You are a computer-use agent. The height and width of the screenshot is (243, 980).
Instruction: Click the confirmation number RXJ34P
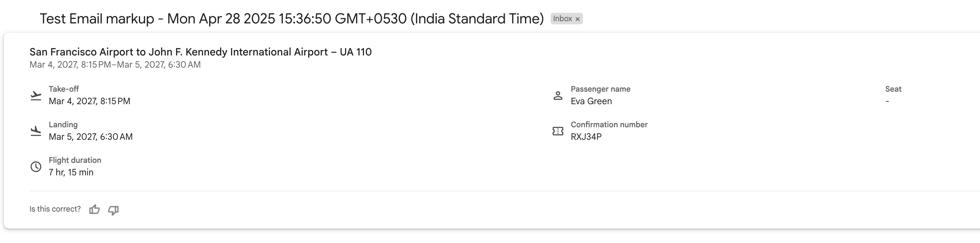click(586, 137)
